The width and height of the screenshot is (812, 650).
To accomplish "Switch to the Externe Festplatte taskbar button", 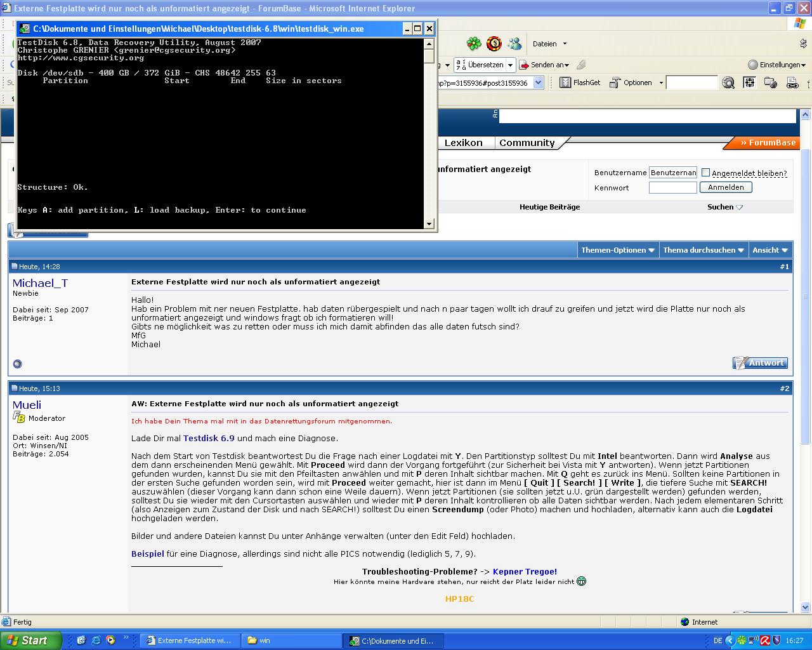I will (190, 640).
